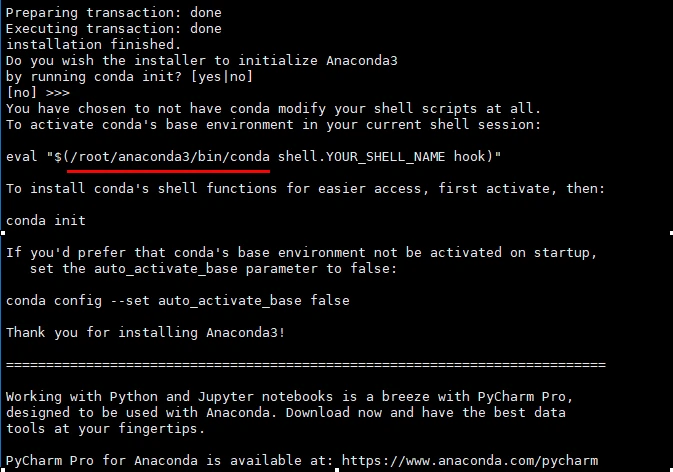Click 'You have chosen to not have conda' line

click(x=138, y=109)
